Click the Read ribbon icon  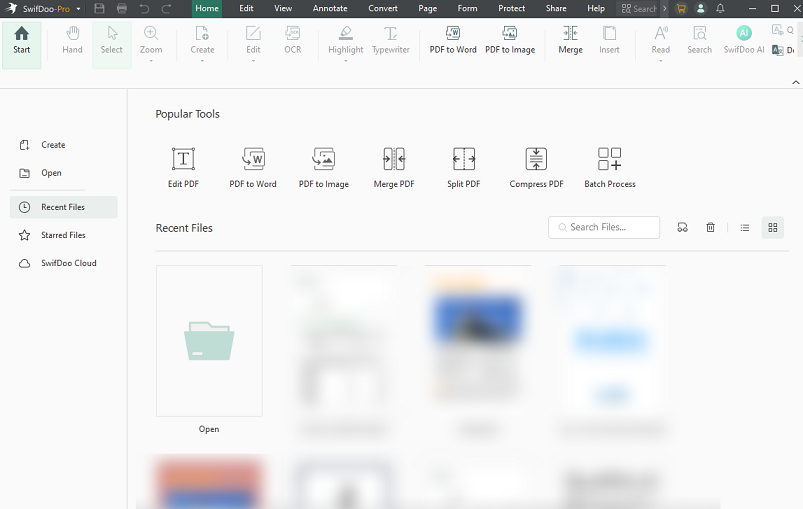coord(661,34)
